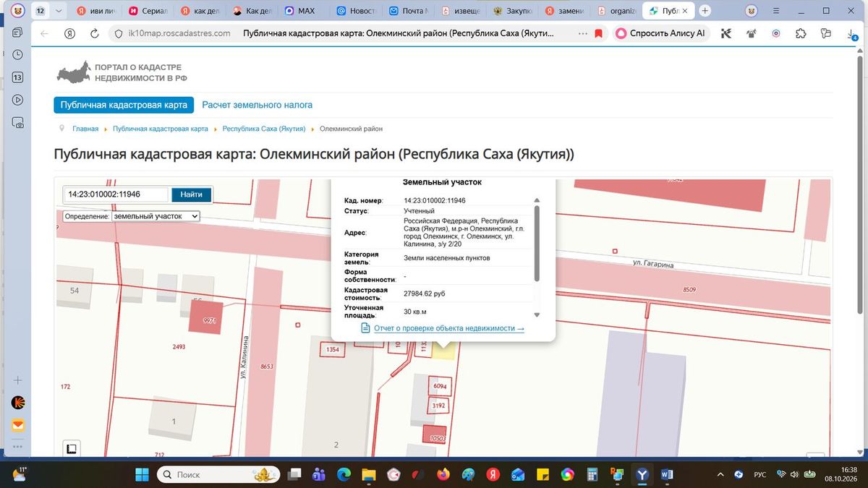Screen dimensions: 868x488
Task: Click parcel 1354 on the map
Action: (x=333, y=349)
